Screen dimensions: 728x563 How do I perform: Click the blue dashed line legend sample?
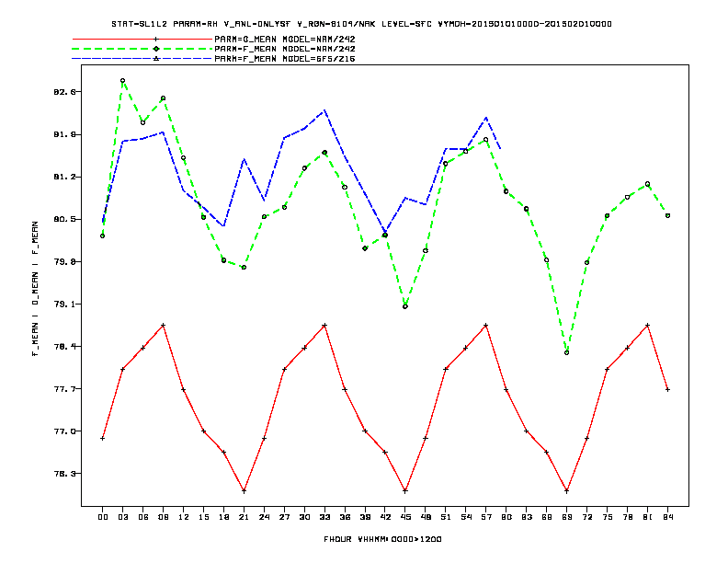click(142, 59)
